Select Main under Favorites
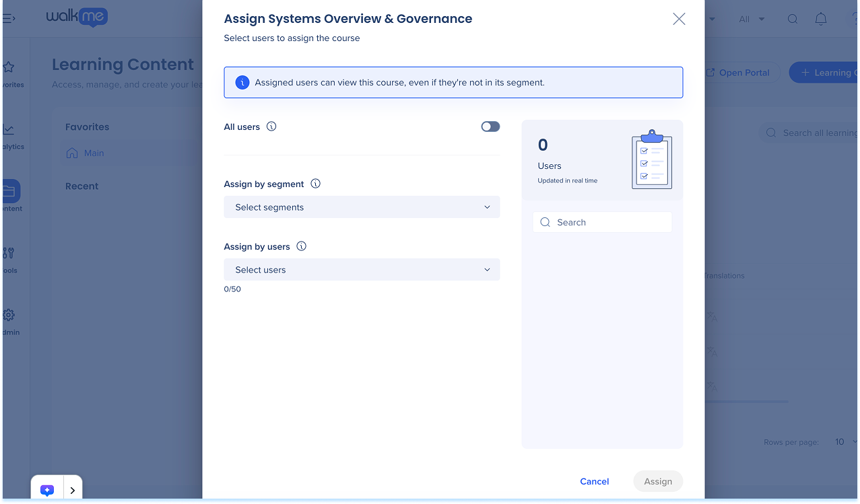The image size is (860, 504). pos(94,153)
